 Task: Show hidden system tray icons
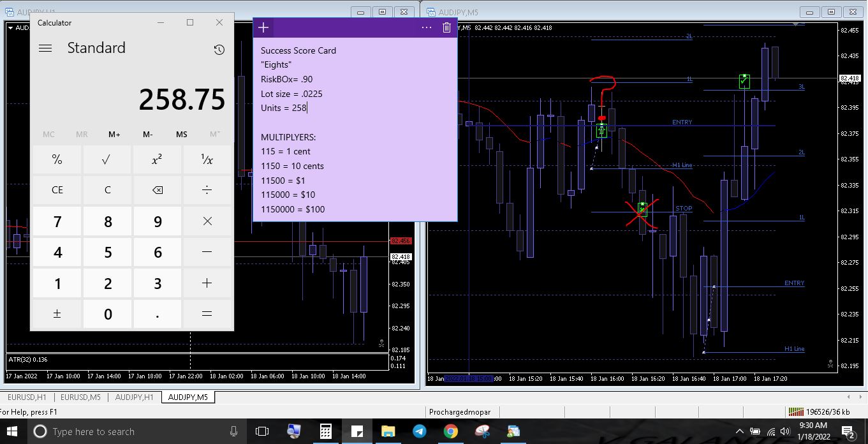739,432
